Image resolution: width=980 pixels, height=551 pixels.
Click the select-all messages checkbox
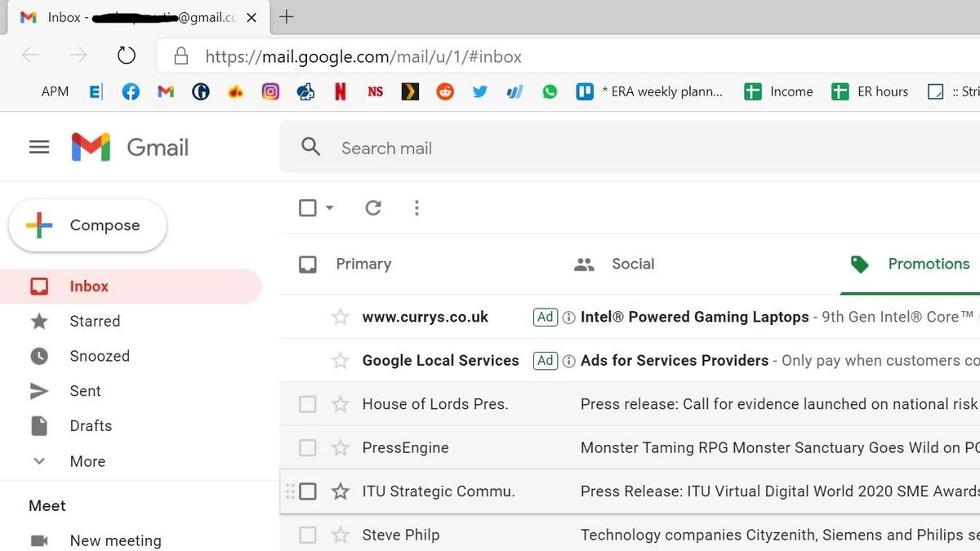click(x=306, y=208)
